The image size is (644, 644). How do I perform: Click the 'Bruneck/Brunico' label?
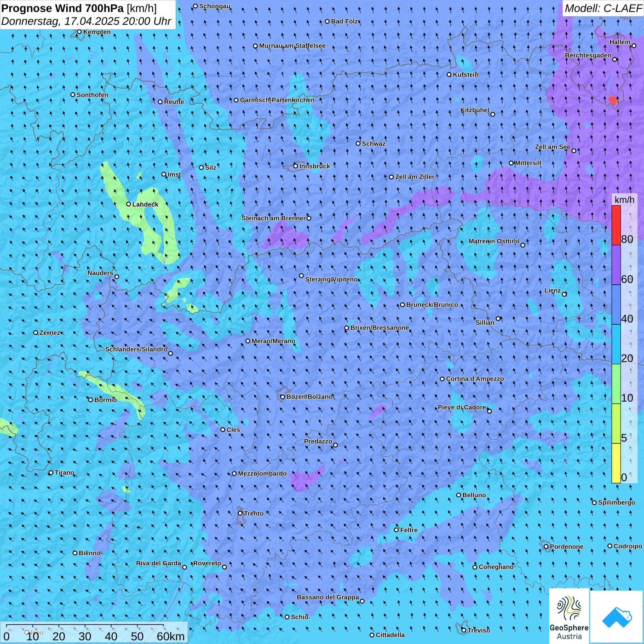432,305
